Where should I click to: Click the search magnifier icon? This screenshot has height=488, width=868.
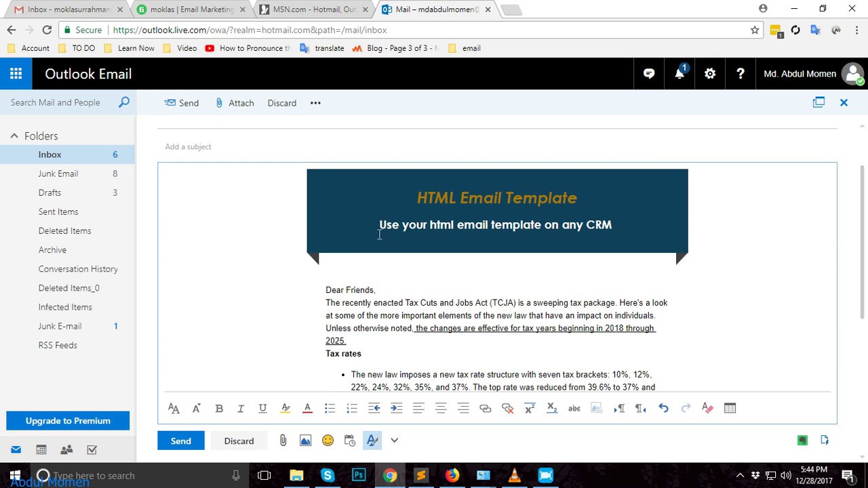click(124, 102)
